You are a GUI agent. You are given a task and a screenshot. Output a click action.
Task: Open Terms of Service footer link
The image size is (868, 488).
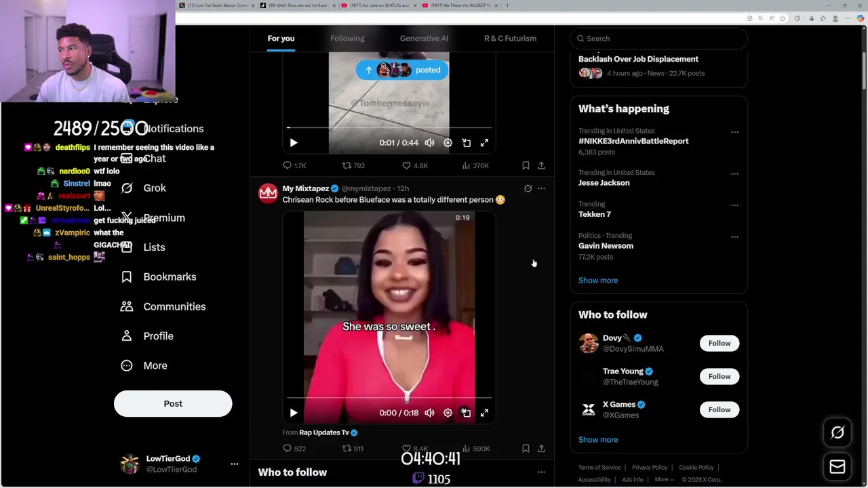tap(599, 468)
